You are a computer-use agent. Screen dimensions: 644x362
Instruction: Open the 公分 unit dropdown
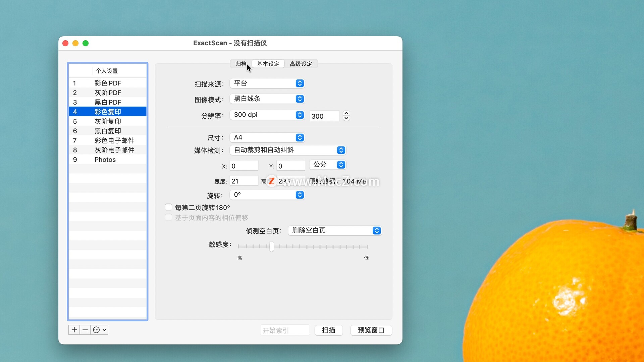tap(327, 165)
